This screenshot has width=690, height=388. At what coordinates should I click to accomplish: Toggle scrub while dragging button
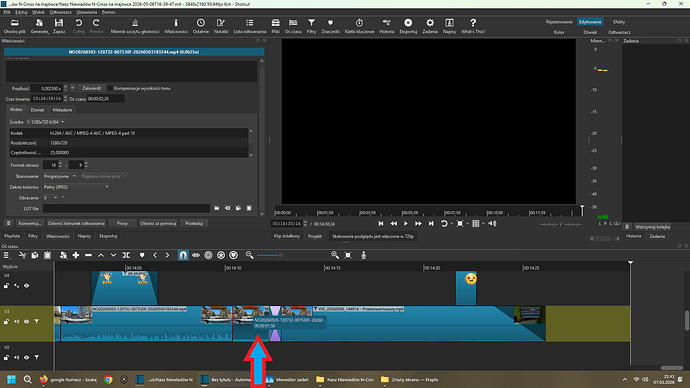pos(196,255)
